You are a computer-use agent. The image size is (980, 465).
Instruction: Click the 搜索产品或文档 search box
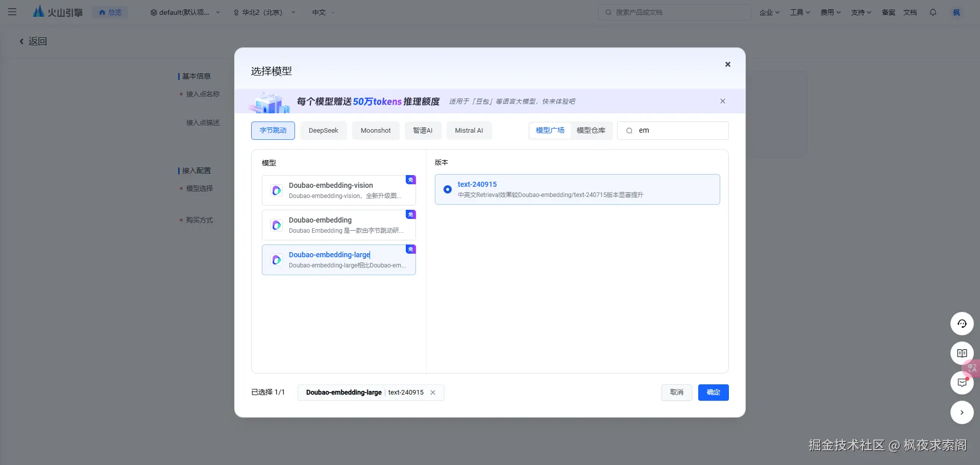[x=674, y=12]
